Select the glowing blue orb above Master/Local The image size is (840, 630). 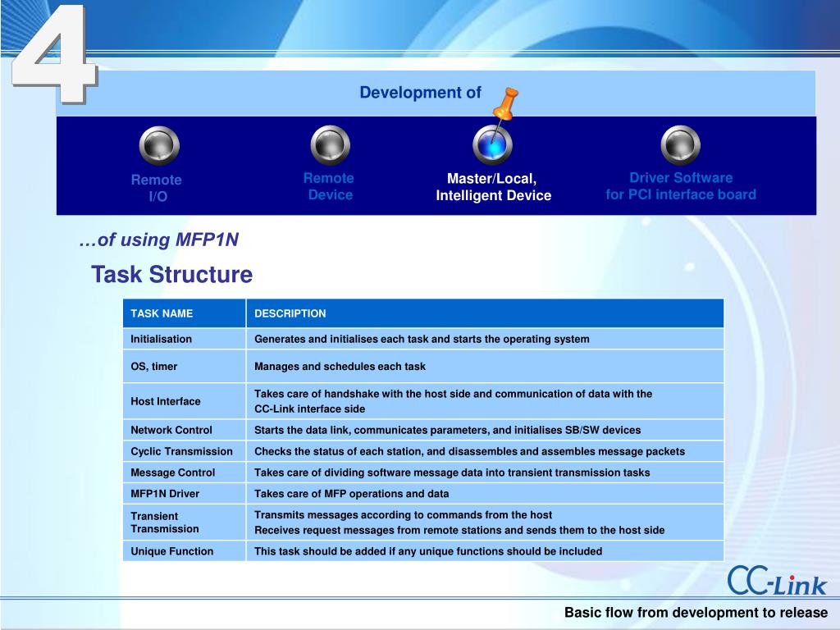(x=492, y=144)
